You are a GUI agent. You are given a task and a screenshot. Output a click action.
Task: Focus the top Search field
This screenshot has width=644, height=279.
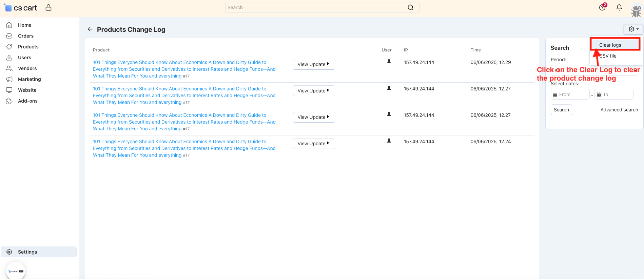322,7
